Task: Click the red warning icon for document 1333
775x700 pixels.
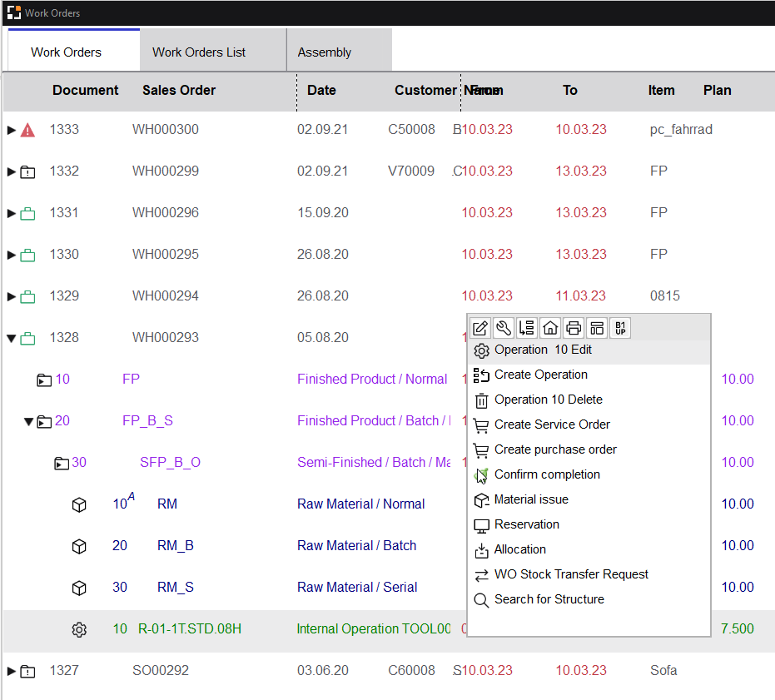Action: 27,130
